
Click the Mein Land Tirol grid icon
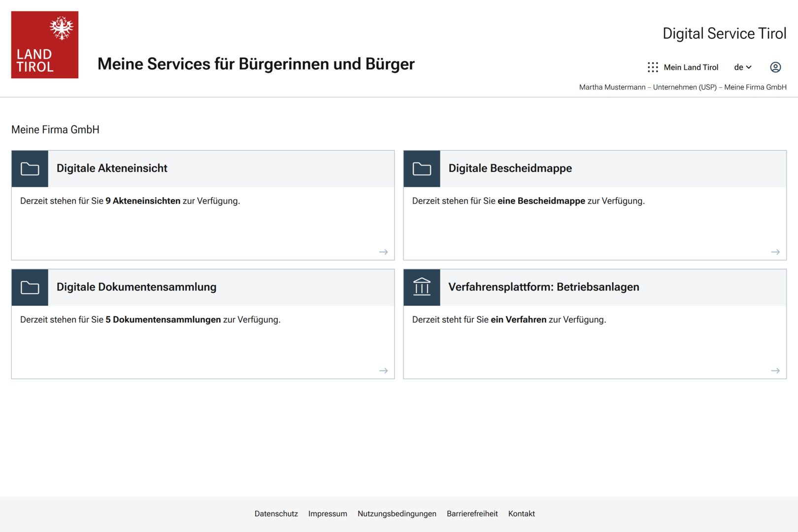(x=653, y=67)
